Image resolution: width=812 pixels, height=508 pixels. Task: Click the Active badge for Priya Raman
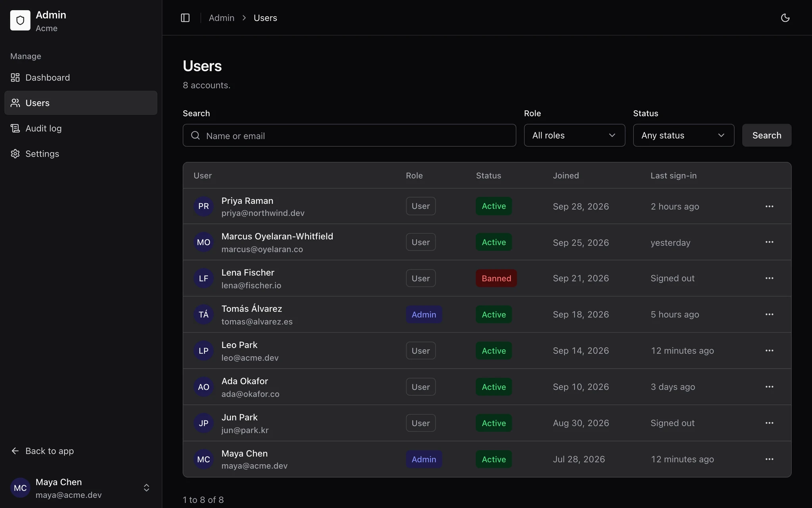point(494,206)
